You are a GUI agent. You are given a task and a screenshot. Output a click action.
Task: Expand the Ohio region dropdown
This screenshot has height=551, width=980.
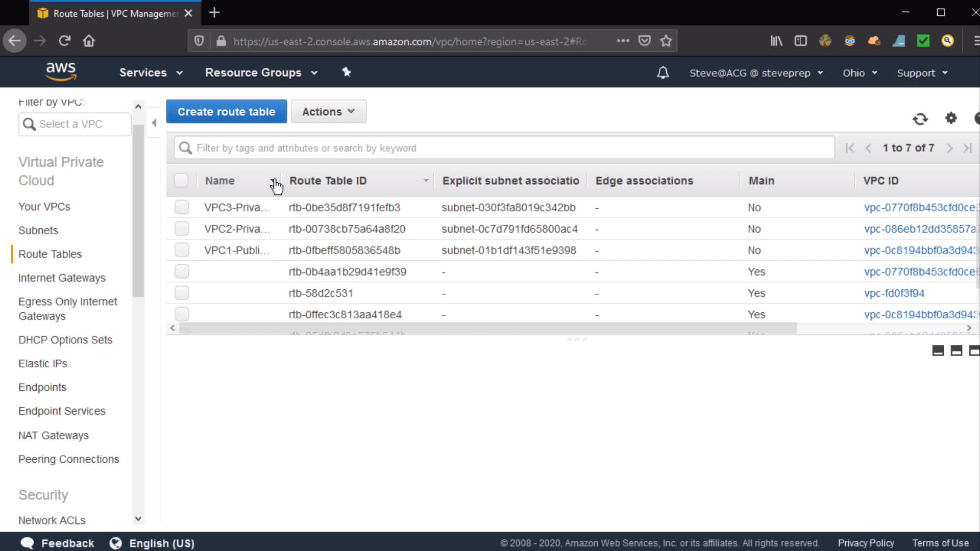(860, 73)
